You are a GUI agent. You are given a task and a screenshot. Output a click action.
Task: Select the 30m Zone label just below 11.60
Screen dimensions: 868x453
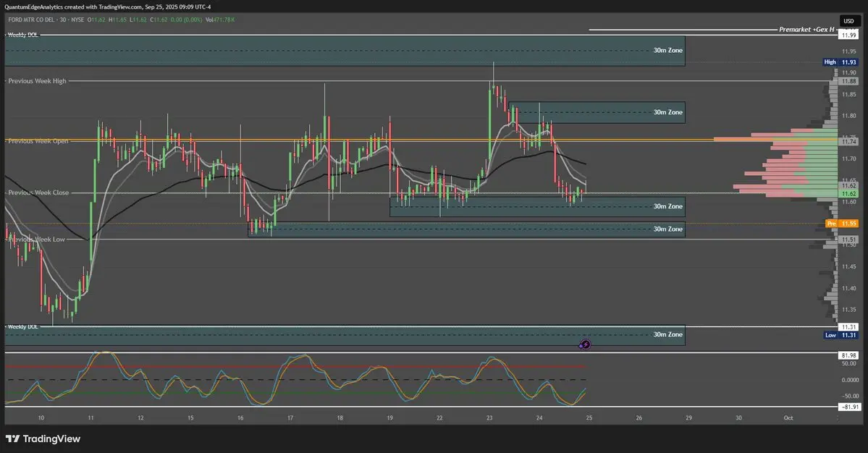[667, 206]
